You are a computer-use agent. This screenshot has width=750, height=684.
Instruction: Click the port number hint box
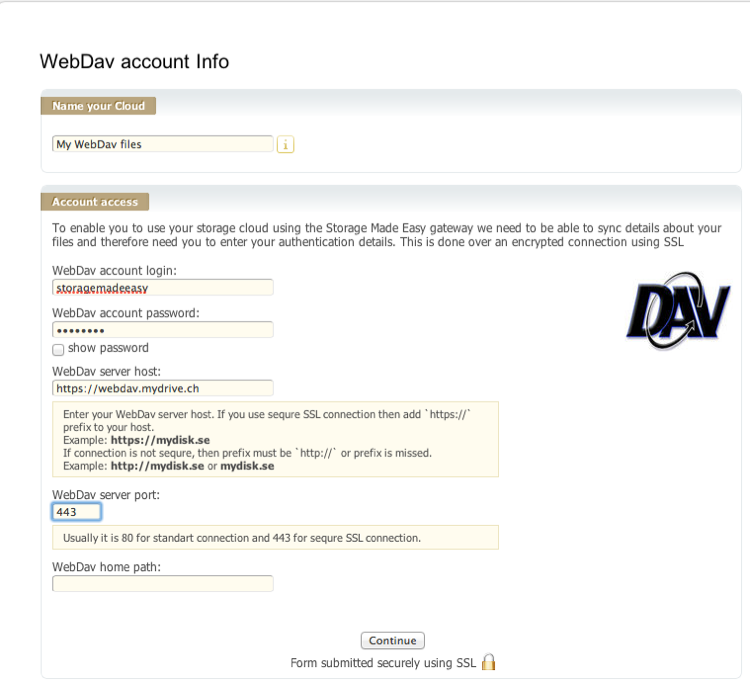point(276,538)
